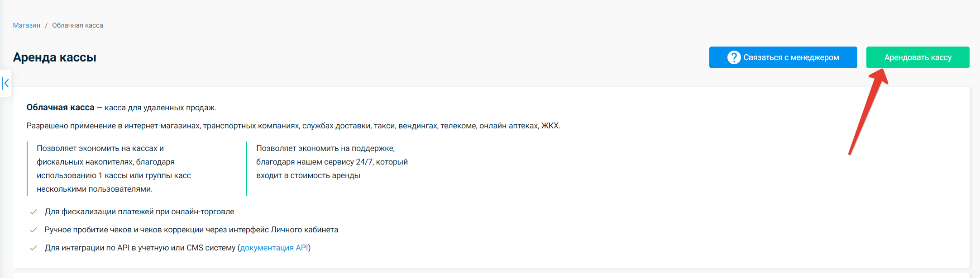Click the Разрешено применение description line

(x=293, y=126)
